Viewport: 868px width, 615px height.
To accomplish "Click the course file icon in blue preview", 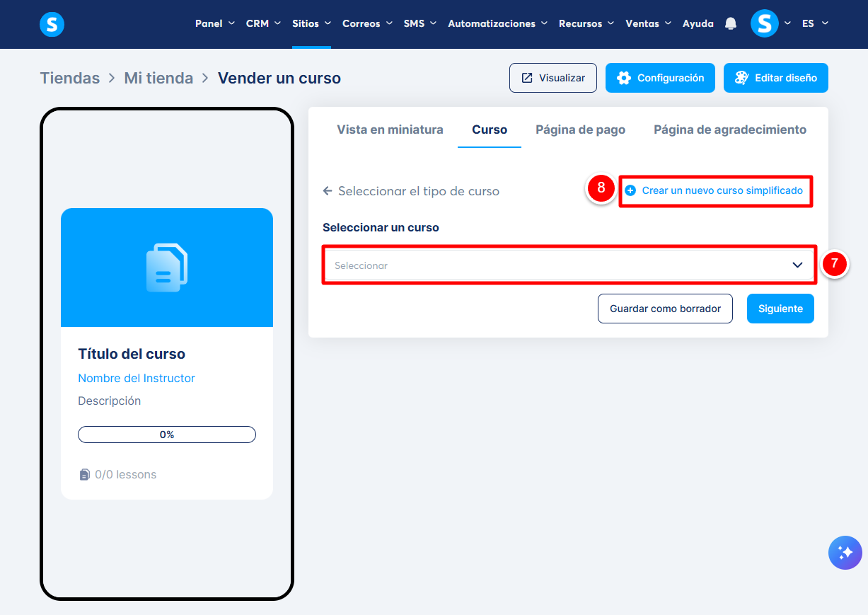I will coord(167,268).
